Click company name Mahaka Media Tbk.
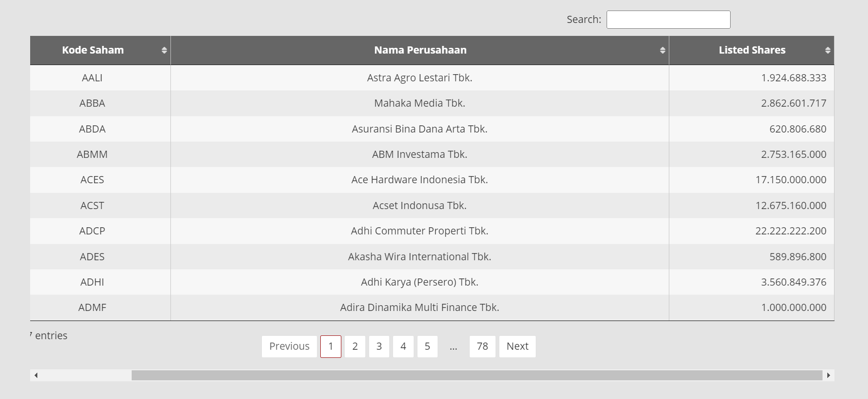Image resolution: width=868 pixels, height=399 pixels. tap(420, 103)
